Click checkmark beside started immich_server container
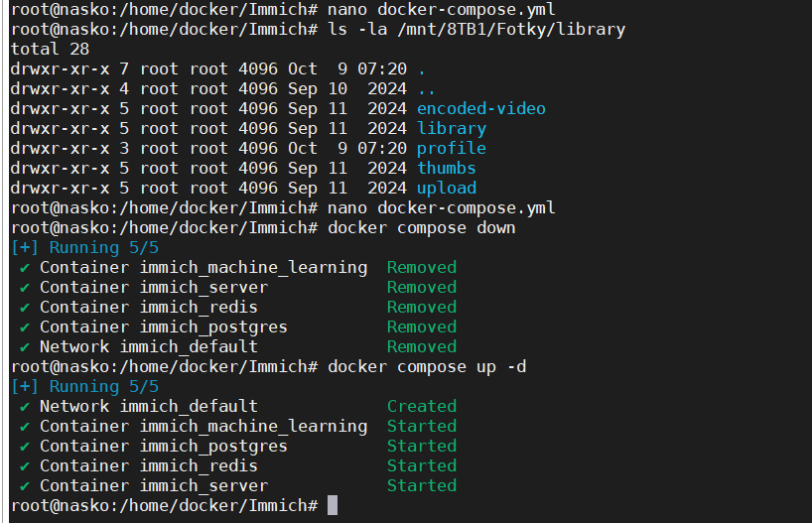This screenshot has height=523, width=812. (25, 486)
